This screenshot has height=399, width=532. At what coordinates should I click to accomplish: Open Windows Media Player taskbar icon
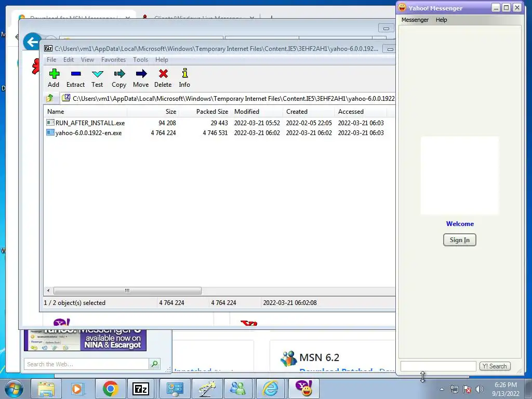tap(77, 389)
